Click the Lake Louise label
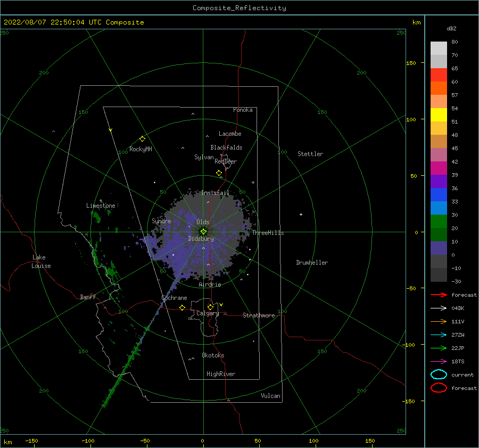The image size is (479, 448). click(x=41, y=262)
